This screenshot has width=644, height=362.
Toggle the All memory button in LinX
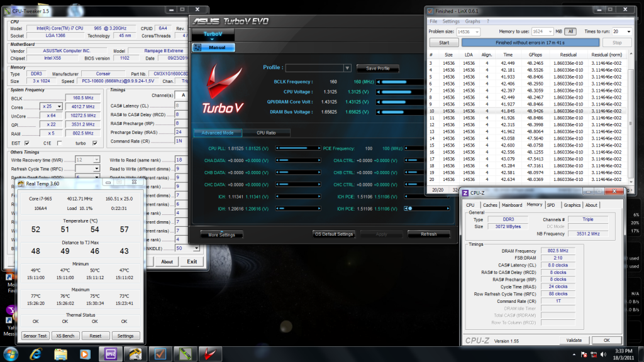pyautogui.click(x=570, y=31)
